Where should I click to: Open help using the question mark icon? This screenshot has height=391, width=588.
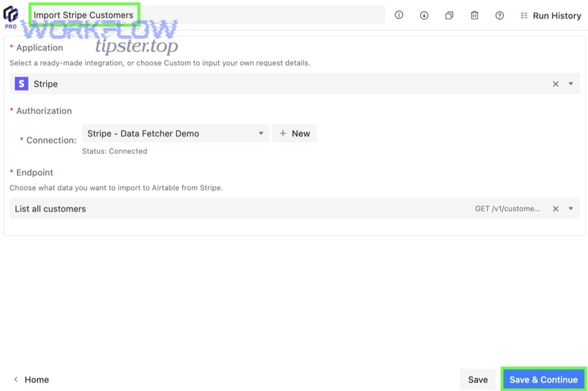[499, 15]
